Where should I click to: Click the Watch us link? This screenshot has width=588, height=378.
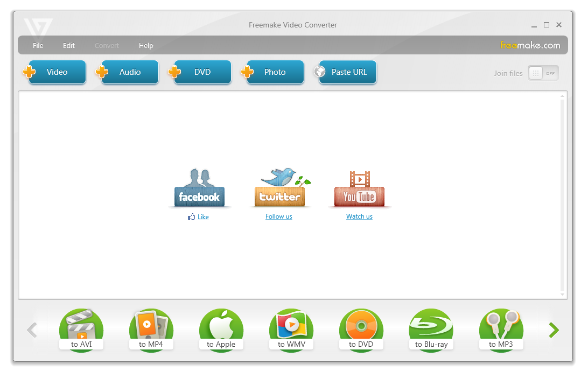coord(359,216)
